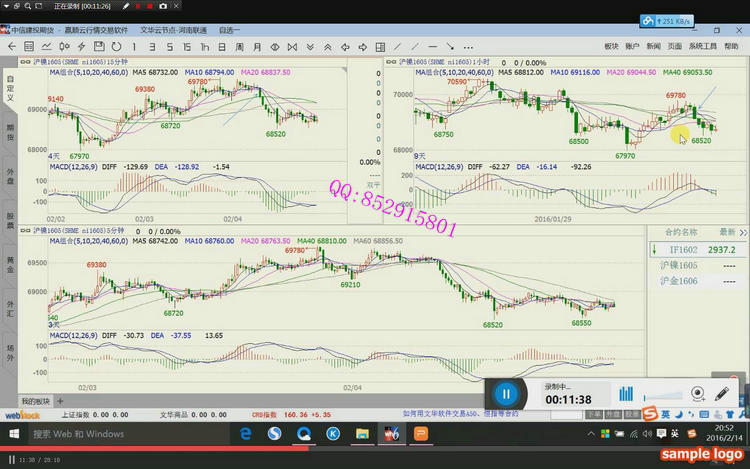
Task: Add a new tab with plus button
Action: [59, 400]
